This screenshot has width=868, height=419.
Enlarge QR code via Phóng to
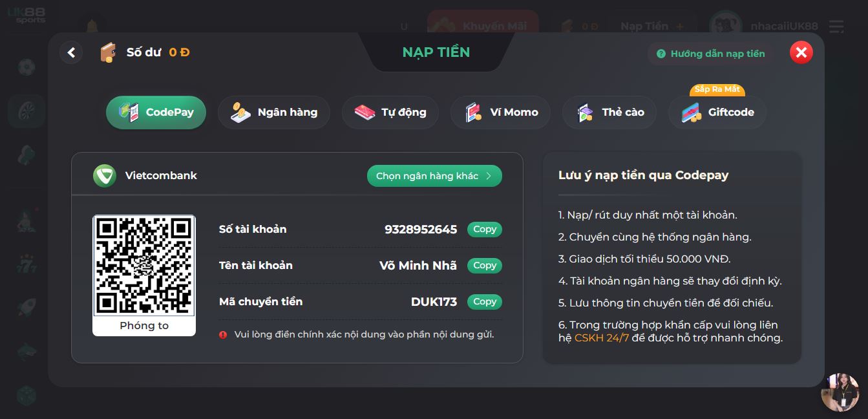click(144, 326)
